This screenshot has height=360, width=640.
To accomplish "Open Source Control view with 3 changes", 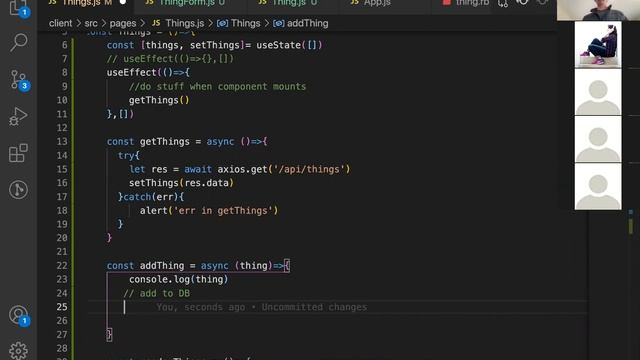I will (18, 80).
